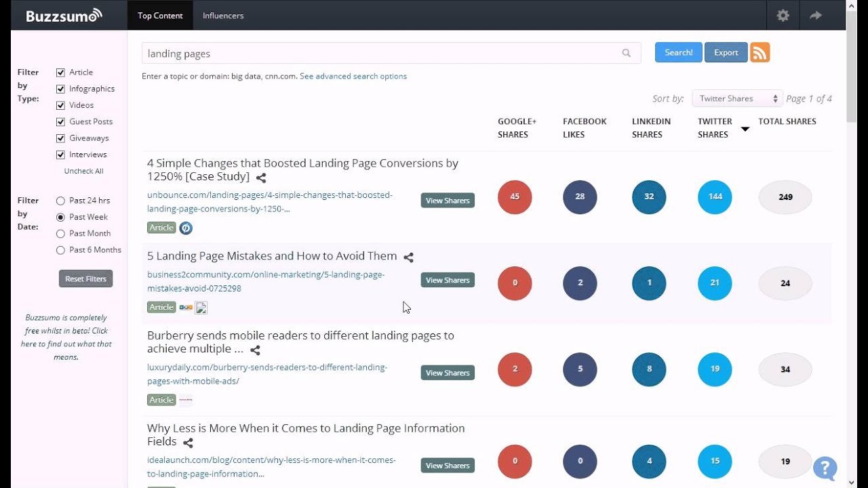Click the 249 total shares bubble
The image size is (868, 488).
point(785,197)
